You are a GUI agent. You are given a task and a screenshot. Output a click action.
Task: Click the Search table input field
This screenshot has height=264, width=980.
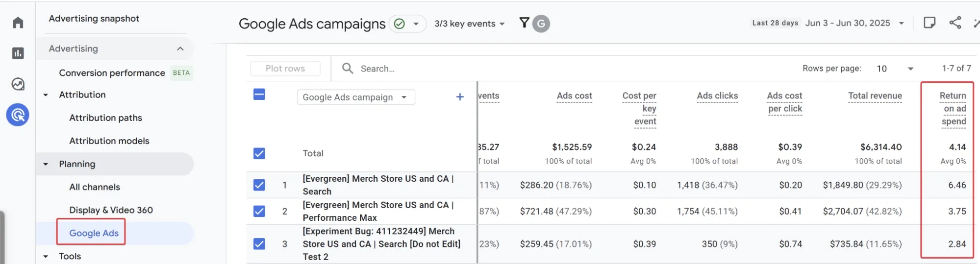point(377,69)
